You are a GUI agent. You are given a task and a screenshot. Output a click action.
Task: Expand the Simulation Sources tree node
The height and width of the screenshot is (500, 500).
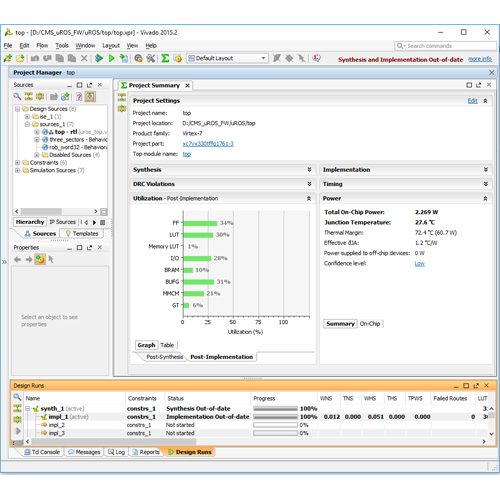[x=17, y=170]
